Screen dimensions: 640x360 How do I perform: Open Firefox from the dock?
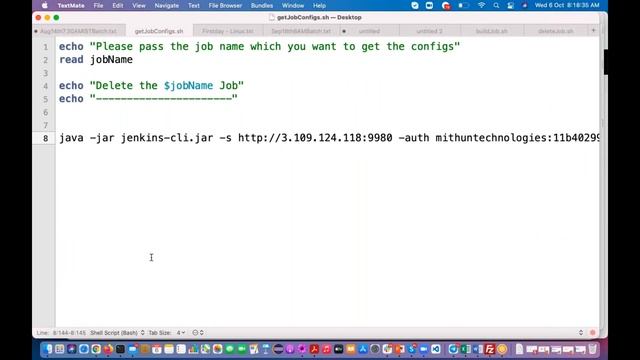click(x=108, y=349)
